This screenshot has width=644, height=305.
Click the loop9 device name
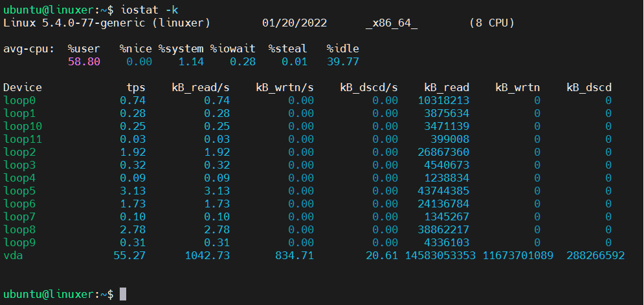coord(19,243)
